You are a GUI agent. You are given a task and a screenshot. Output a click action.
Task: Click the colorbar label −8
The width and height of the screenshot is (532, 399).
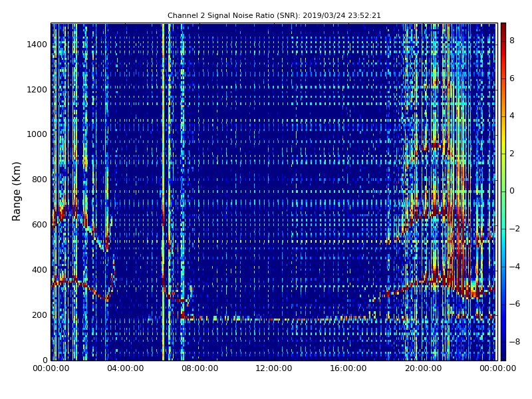[x=514, y=342]
